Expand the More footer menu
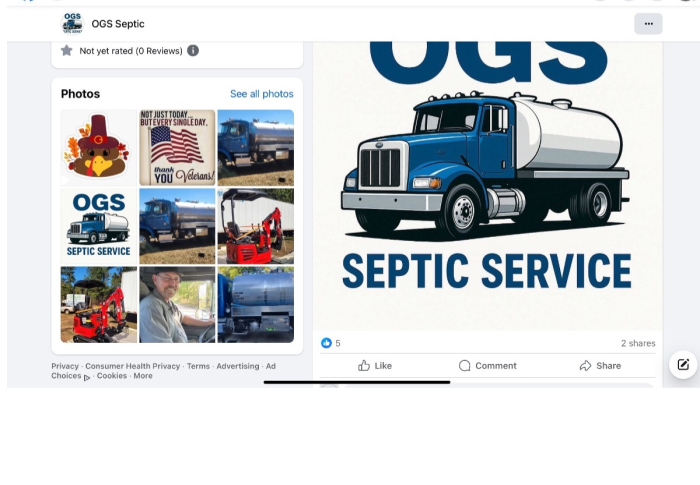Viewport: 700px width, 485px height. coord(143,376)
